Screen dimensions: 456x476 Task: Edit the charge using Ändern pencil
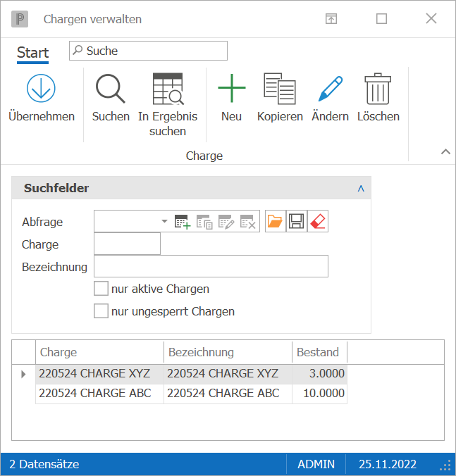331,88
